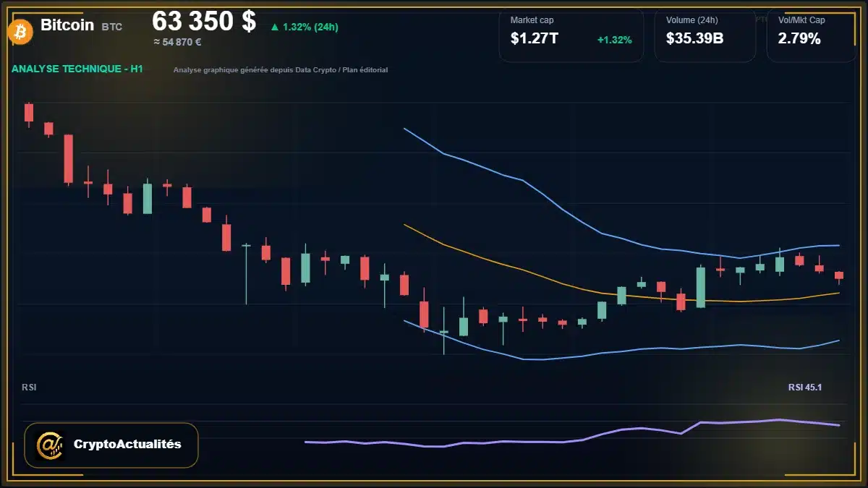Click the RSI 45.1 reading

click(x=805, y=388)
